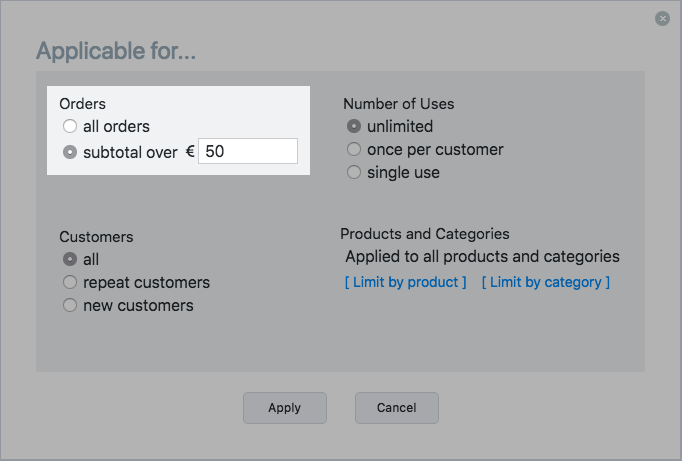The image size is (682, 461).
Task: Select "unlimited" number of uses
Action: click(354, 127)
